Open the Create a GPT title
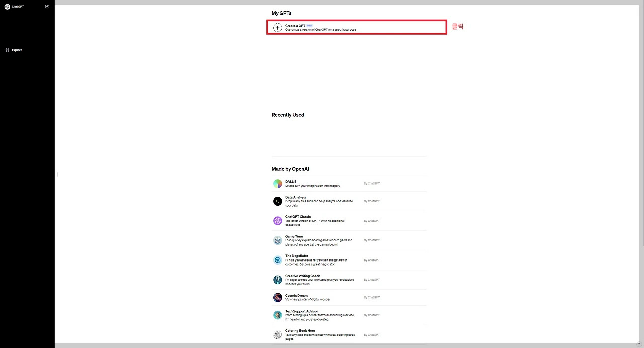 pos(295,26)
